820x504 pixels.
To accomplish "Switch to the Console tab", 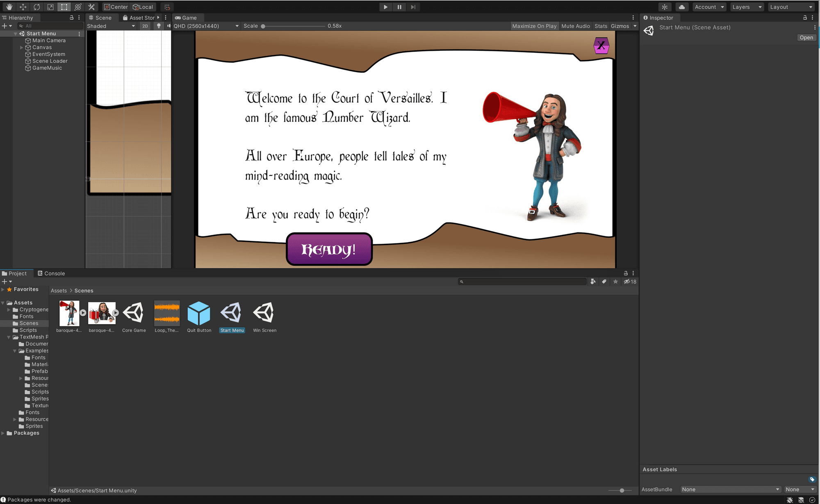I will [51, 273].
